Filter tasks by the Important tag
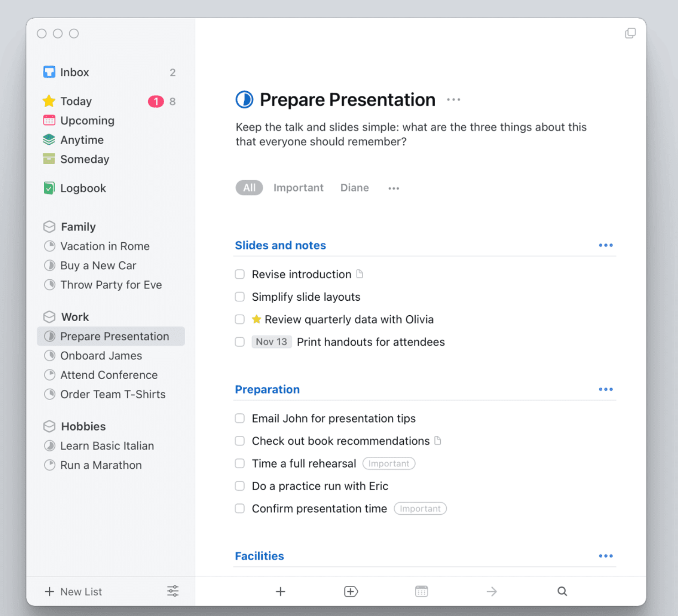The image size is (678, 616). pyautogui.click(x=298, y=188)
